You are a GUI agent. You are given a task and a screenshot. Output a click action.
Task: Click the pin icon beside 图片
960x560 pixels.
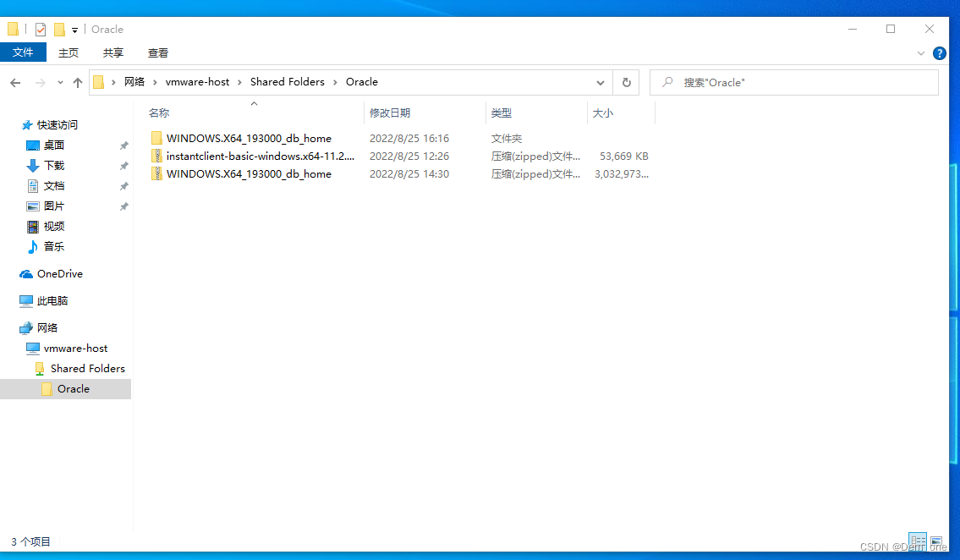pyautogui.click(x=123, y=206)
